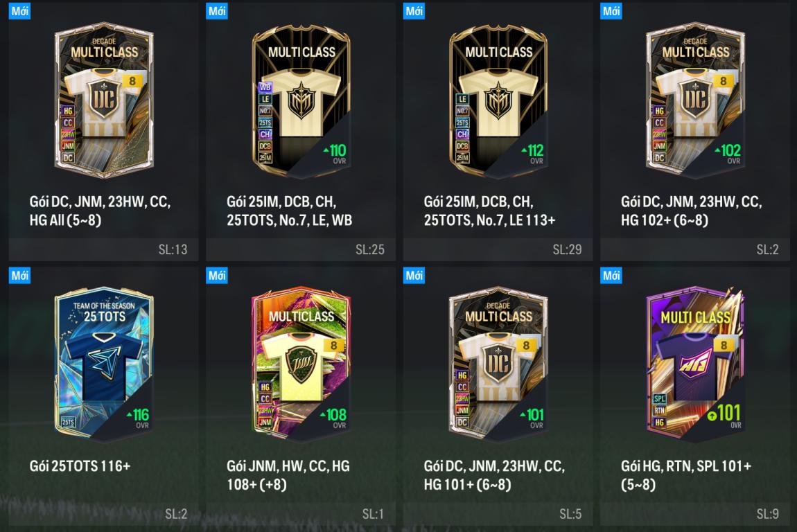
Task: Open the 110 OVR Multi Class pack card
Action: tap(301, 100)
